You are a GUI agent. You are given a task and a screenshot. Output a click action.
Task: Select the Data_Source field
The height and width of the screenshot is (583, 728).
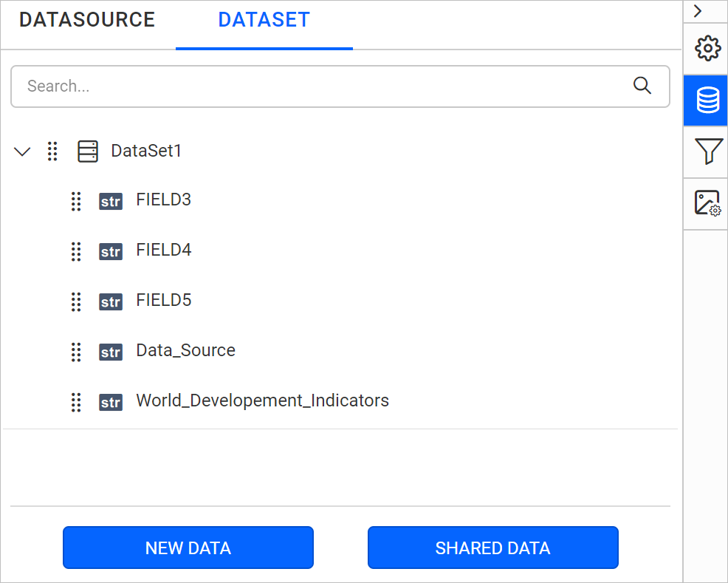click(186, 350)
